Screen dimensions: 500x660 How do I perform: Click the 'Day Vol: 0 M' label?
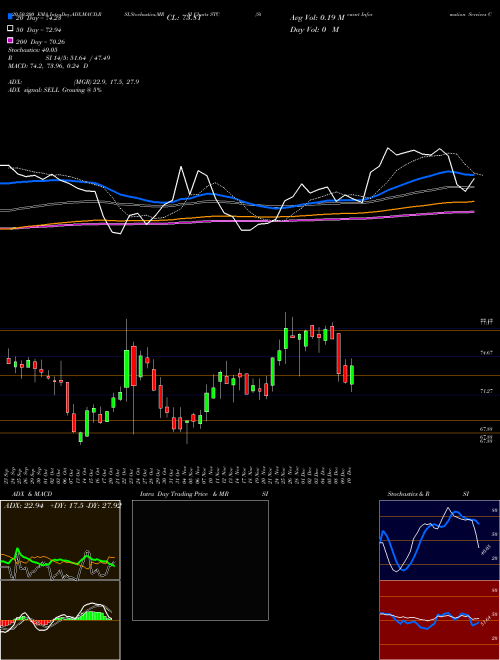click(x=314, y=30)
